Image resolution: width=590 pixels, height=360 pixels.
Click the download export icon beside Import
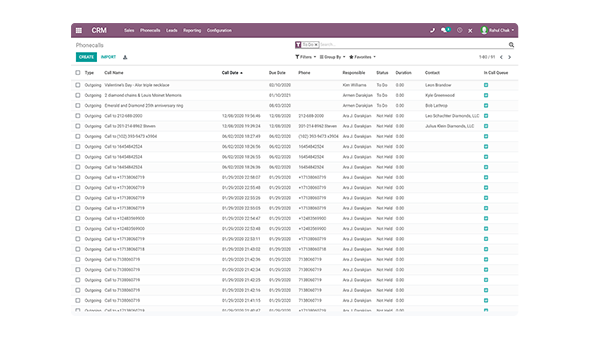point(125,57)
